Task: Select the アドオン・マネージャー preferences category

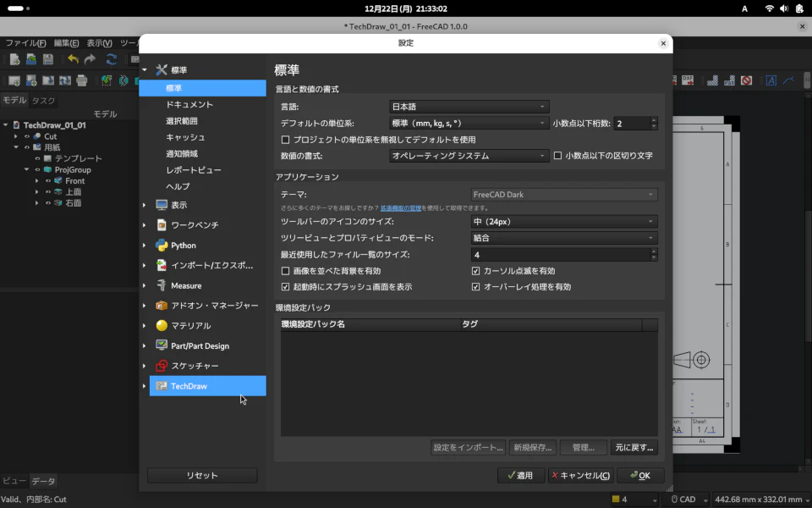Action: tap(208, 306)
